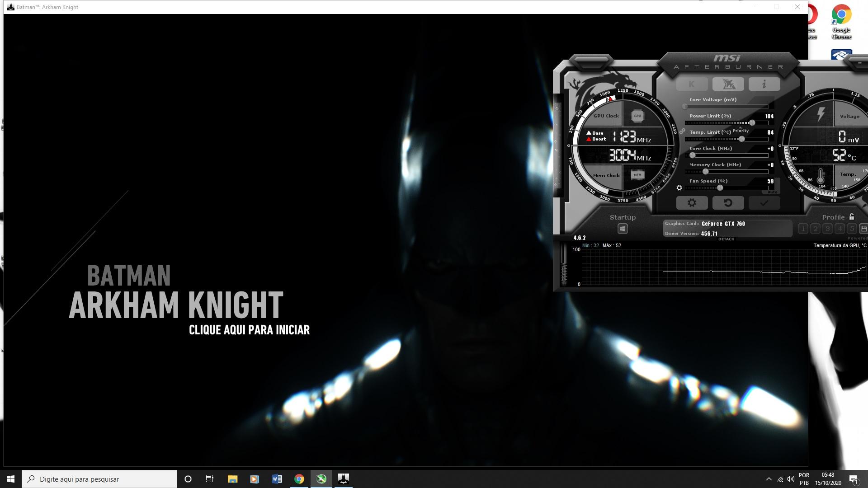Image resolution: width=868 pixels, height=488 pixels.
Task: Click the GPU chip icon in the clock gauge
Action: [x=637, y=116]
